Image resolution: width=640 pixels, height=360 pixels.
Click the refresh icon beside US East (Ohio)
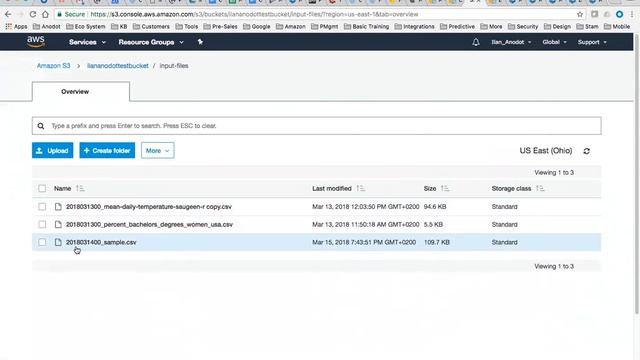(x=587, y=151)
